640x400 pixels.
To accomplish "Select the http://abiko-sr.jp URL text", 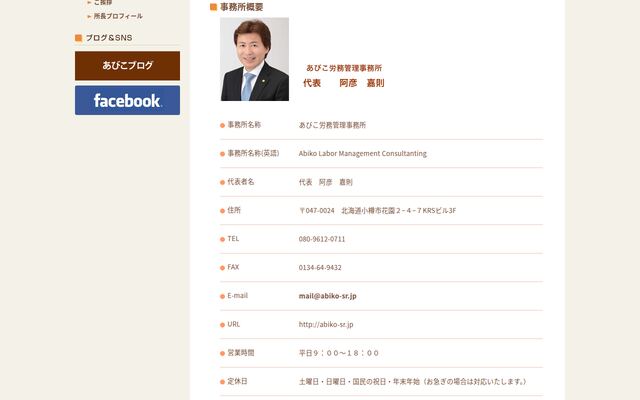I will coord(326,324).
